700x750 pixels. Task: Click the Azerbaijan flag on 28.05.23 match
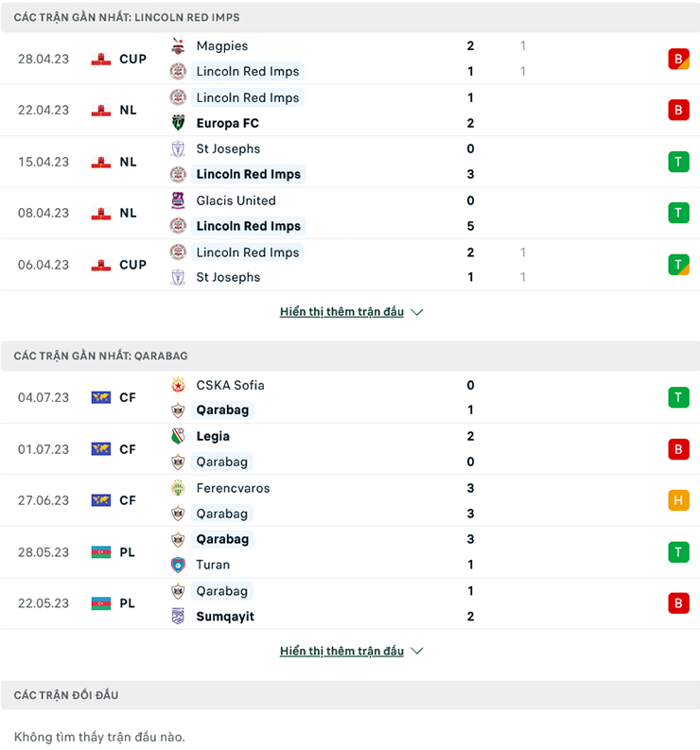pyautogui.click(x=101, y=552)
